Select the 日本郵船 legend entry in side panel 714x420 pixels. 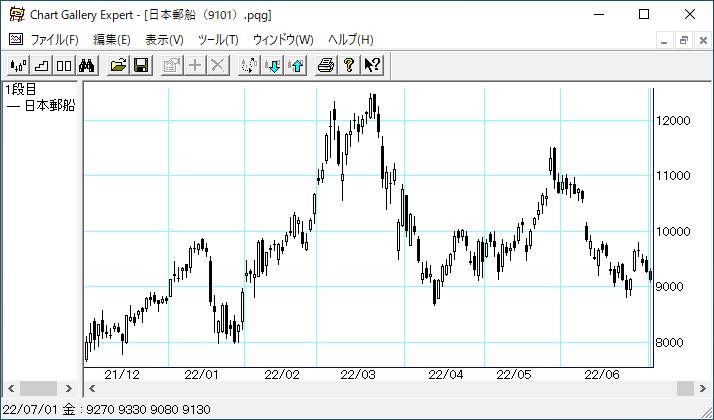[40, 106]
